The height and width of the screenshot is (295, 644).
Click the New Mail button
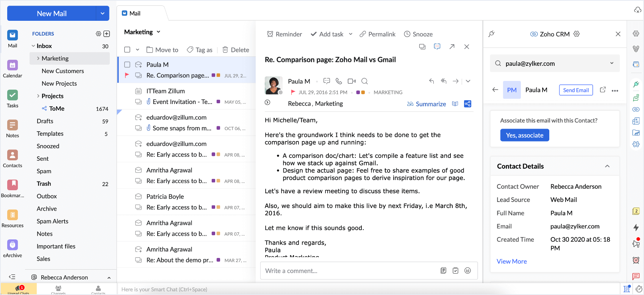click(x=52, y=13)
